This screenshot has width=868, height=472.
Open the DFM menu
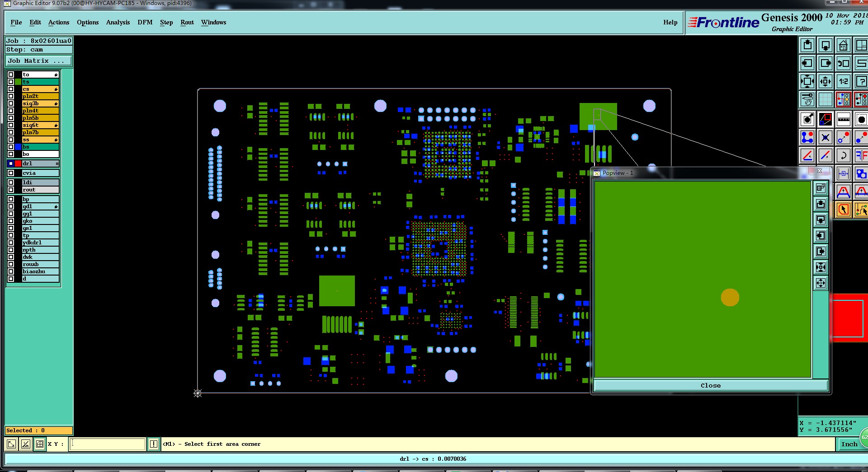(x=145, y=22)
